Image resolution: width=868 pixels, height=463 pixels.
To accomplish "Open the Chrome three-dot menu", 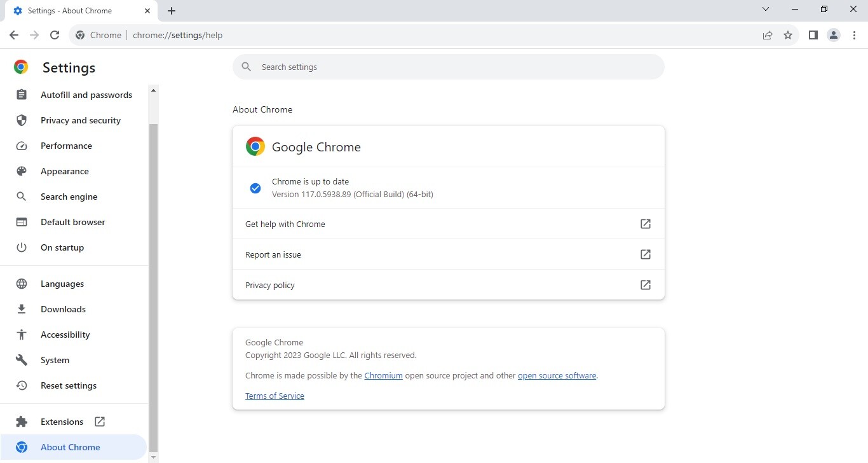I will (x=854, y=35).
